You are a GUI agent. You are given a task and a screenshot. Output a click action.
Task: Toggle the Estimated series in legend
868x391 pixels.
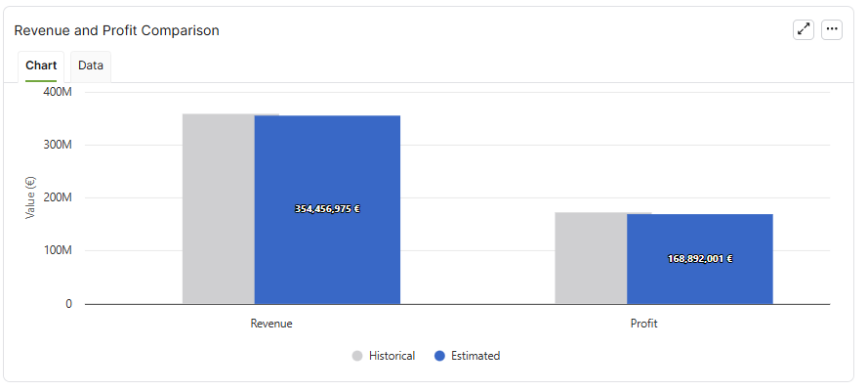[x=468, y=356]
